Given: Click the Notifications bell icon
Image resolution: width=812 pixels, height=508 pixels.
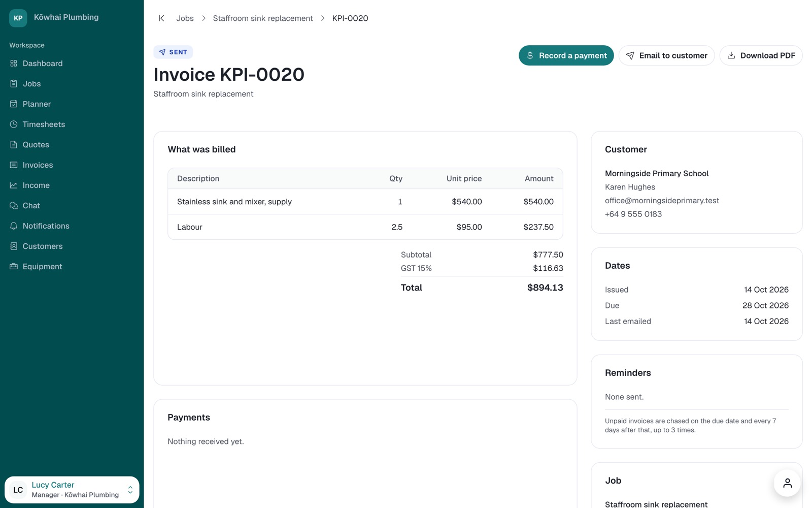Looking at the screenshot, I should tap(14, 226).
